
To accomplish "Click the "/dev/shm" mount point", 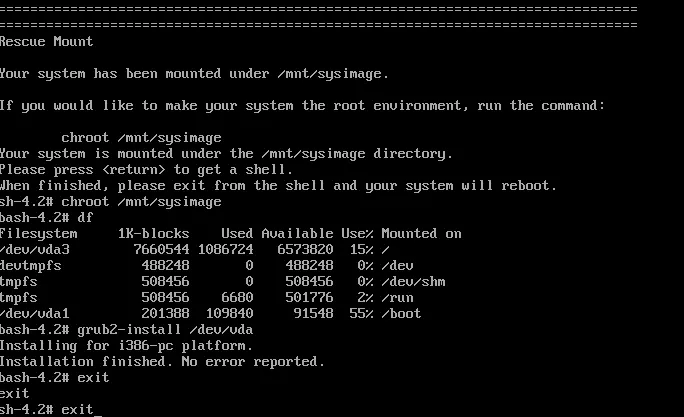I will pos(412,282).
